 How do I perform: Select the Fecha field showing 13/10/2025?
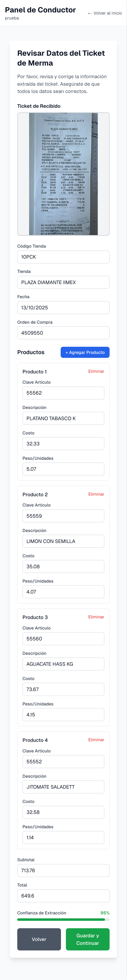pyautogui.click(x=63, y=307)
